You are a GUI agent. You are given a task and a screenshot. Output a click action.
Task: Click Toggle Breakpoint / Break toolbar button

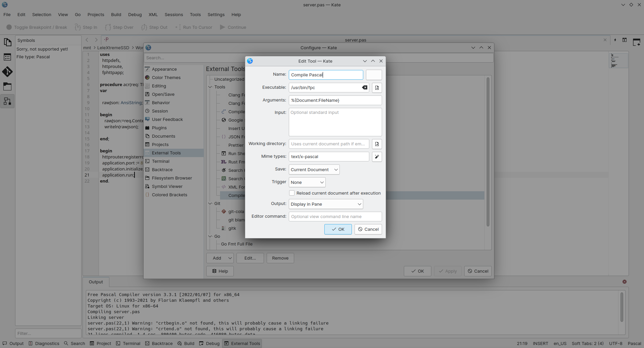(x=37, y=27)
